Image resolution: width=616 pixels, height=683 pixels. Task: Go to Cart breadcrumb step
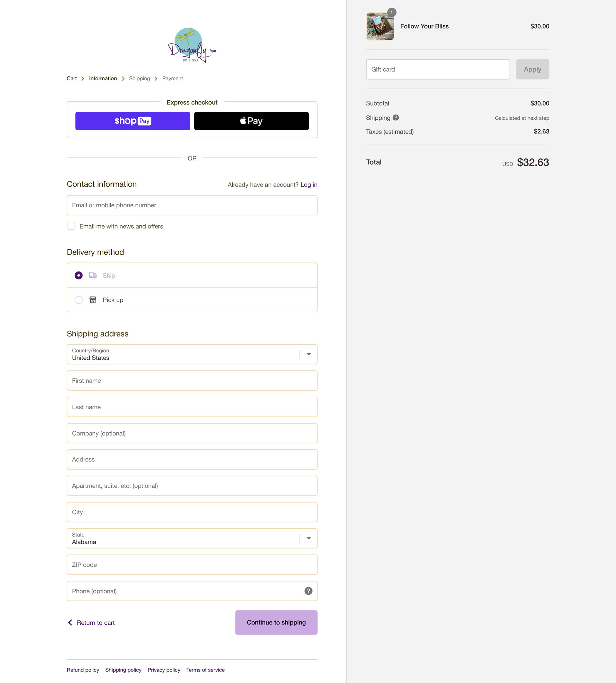72,78
